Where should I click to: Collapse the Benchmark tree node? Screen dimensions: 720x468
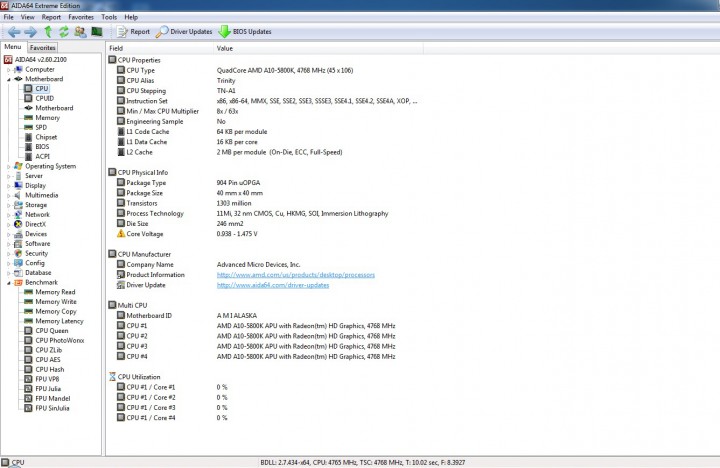click(x=8, y=283)
